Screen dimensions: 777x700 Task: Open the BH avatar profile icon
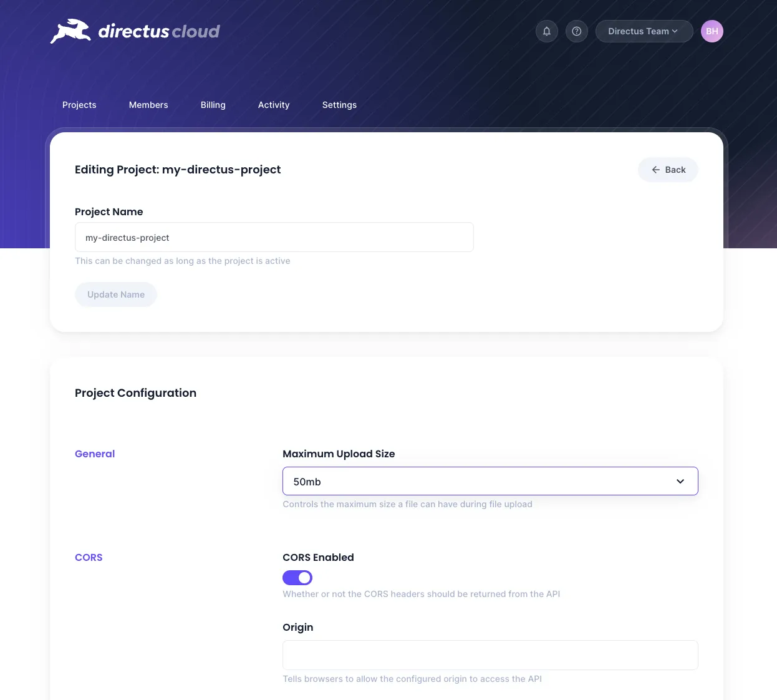coord(712,31)
